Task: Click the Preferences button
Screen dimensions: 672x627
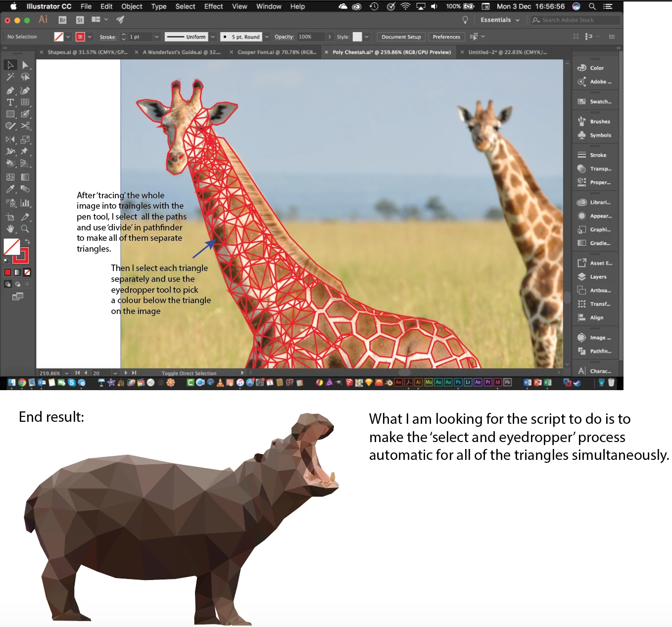Action: 446,37
